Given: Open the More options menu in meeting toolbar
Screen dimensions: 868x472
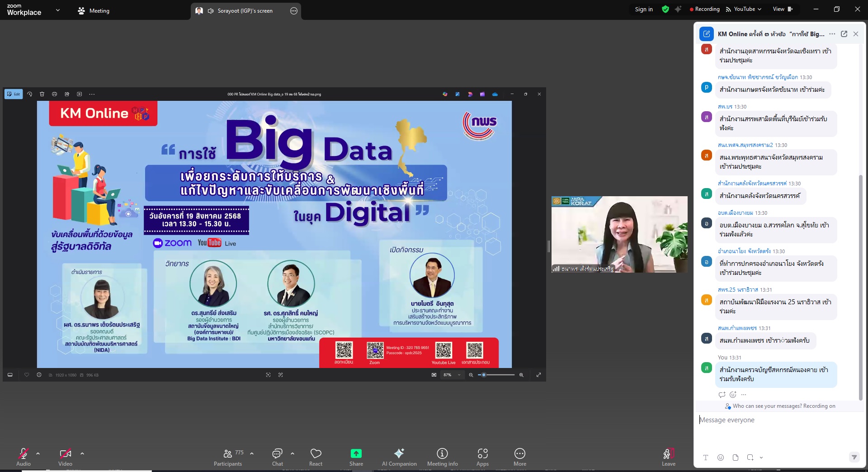Looking at the screenshot, I should (520, 457).
